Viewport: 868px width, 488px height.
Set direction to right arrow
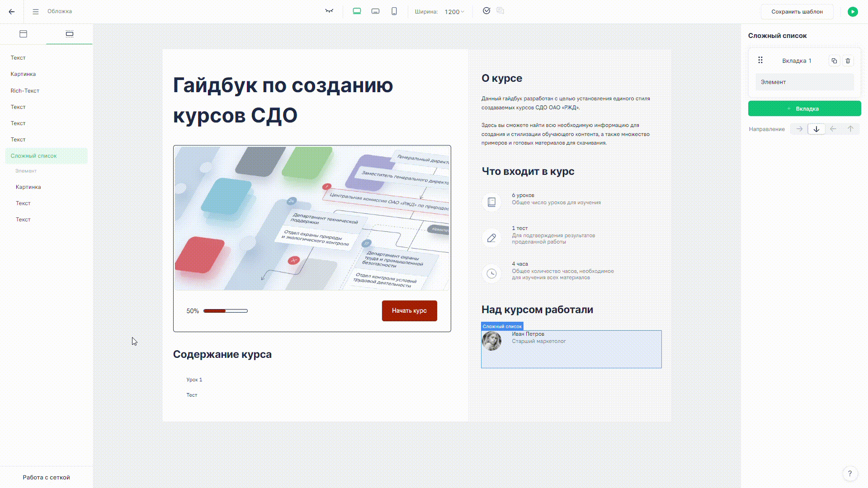(x=799, y=129)
